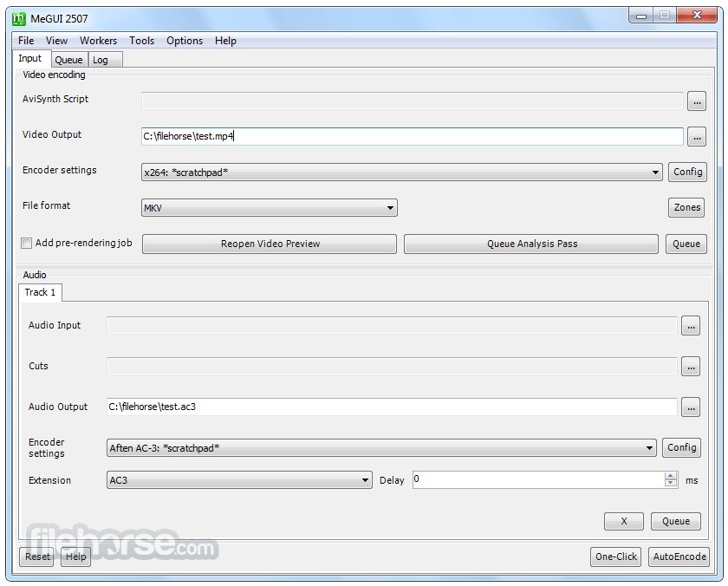Switch to the Input tab

click(30, 58)
